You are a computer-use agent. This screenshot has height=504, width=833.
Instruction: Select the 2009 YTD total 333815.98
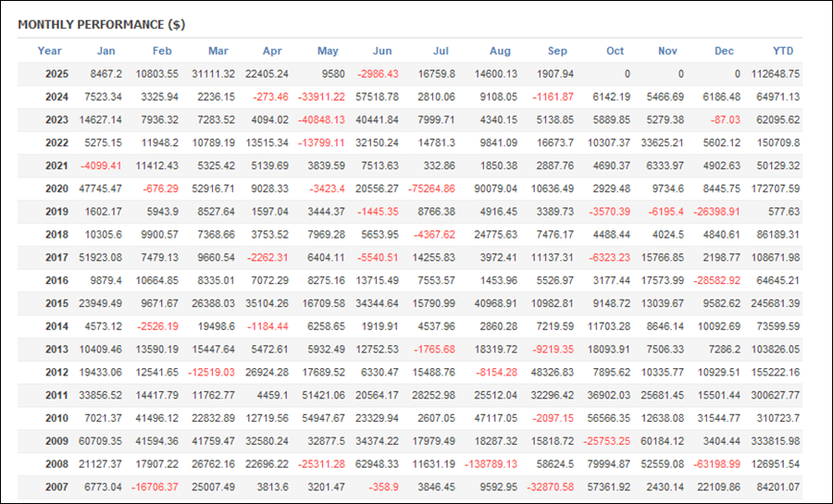pos(777,440)
